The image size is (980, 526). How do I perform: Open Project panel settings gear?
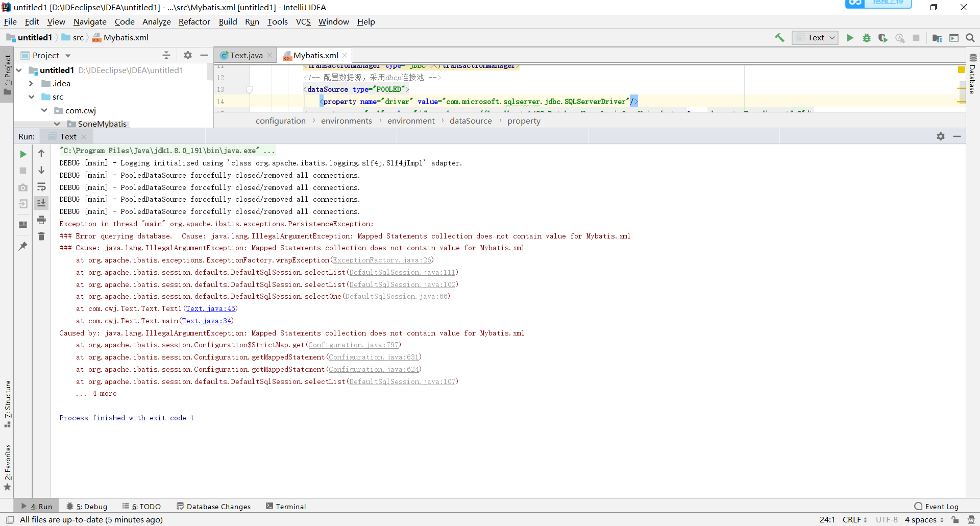(x=188, y=55)
